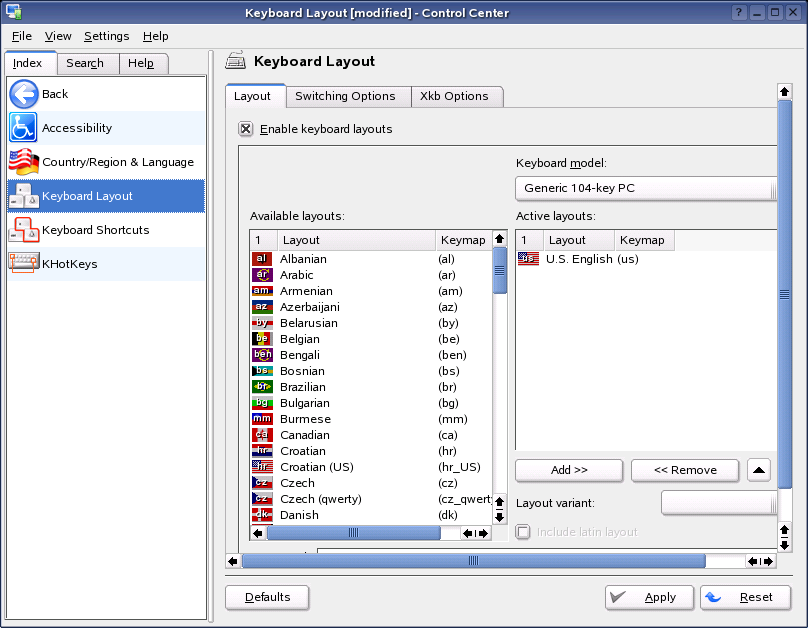Viewport: 808px width, 628px height.
Task: Toggle the Include latin layout checkbox
Action: coord(522,532)
